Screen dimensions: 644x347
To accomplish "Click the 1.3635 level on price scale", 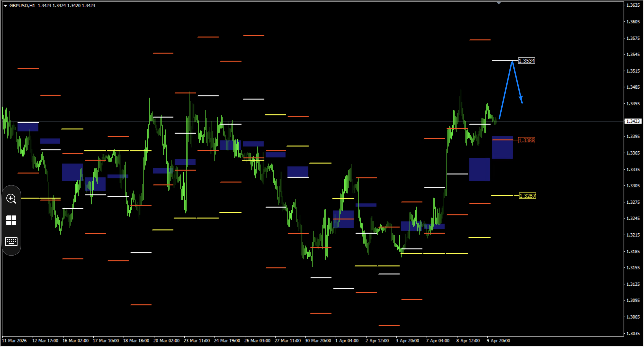I will click(x=633, y=5).
